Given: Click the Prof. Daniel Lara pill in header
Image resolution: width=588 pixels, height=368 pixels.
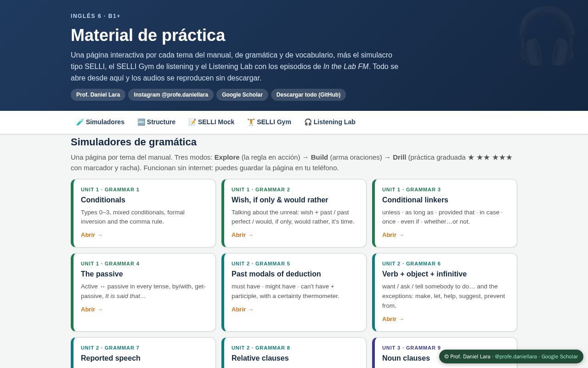Looking at the screenshot, I should pos(98,95).
